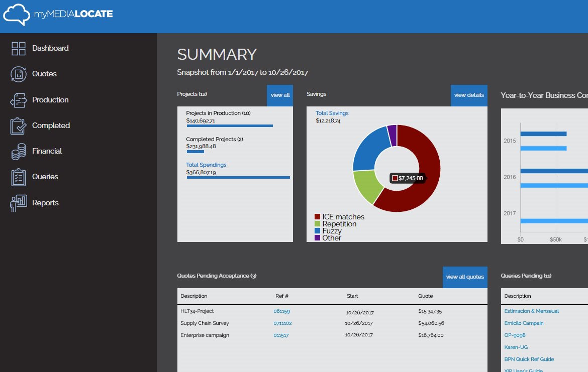Click the Quotes document icon
The image size is (588, 372).
coord(19,74)
